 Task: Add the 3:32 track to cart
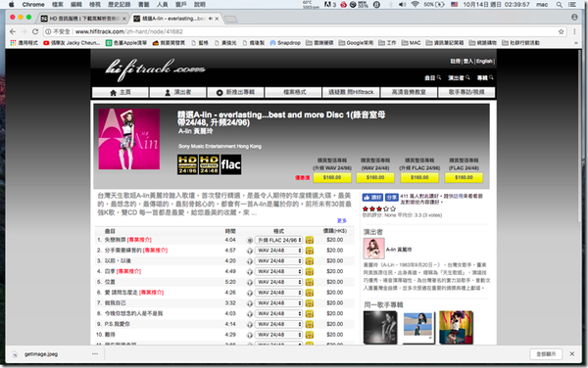(310, 303)
